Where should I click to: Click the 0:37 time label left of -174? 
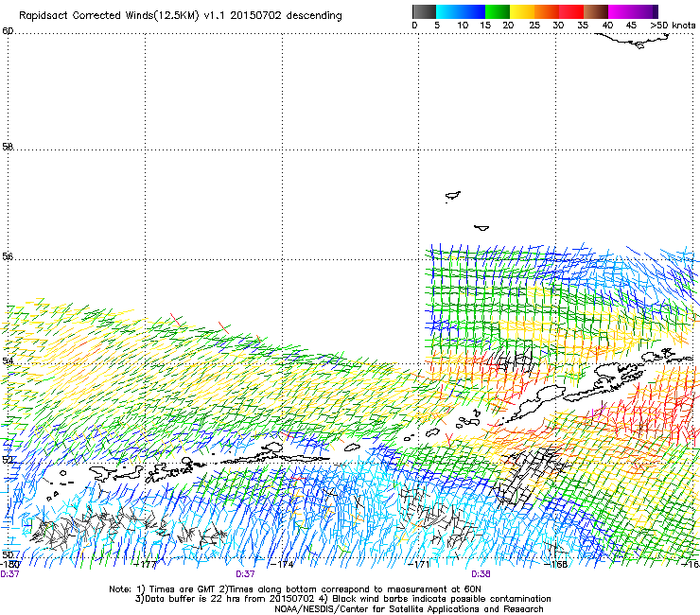pos(245,574)
